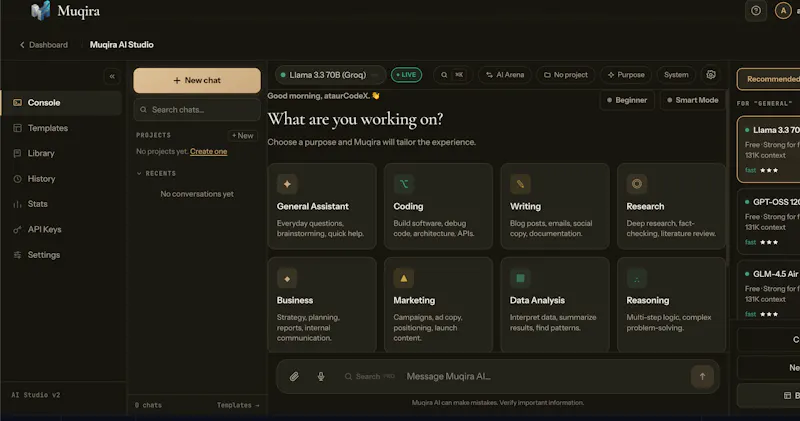Screen dimensions: 800x421
Task: Click the Coding card icon
Action: click(404, 184)
